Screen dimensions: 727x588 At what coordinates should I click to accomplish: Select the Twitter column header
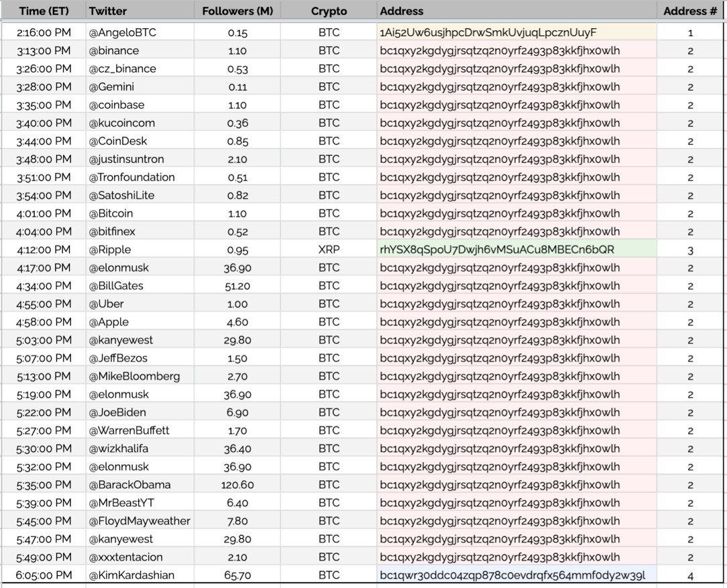pos(139,11)
